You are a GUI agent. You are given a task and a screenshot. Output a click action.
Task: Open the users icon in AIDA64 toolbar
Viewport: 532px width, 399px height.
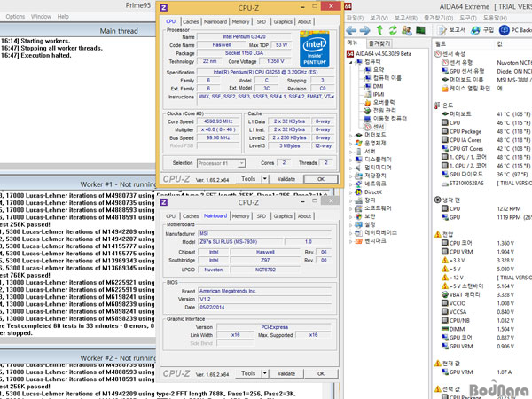(x=406, y=30)
